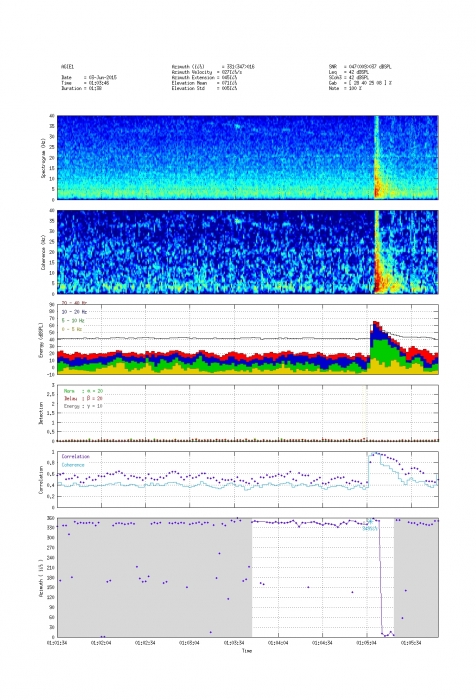Select the purple Correlation legend entry
Screen dimensions: 476x700
(x=75, y=456)
